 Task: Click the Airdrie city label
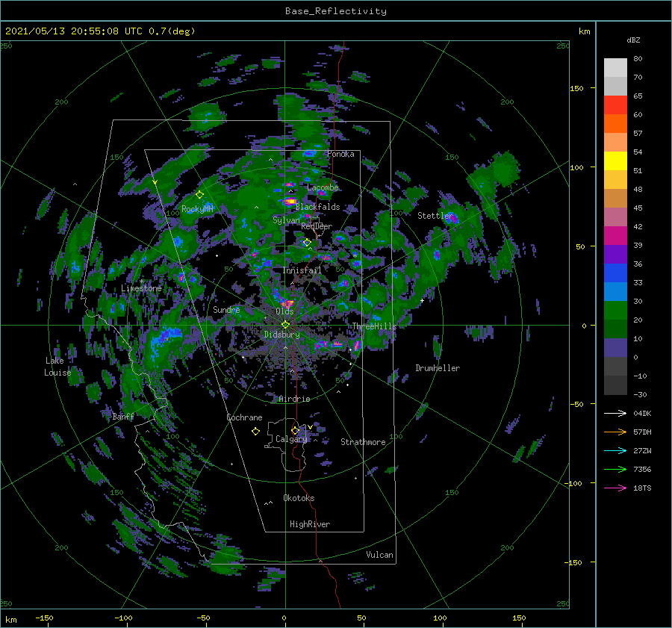[x=294, y=399]
